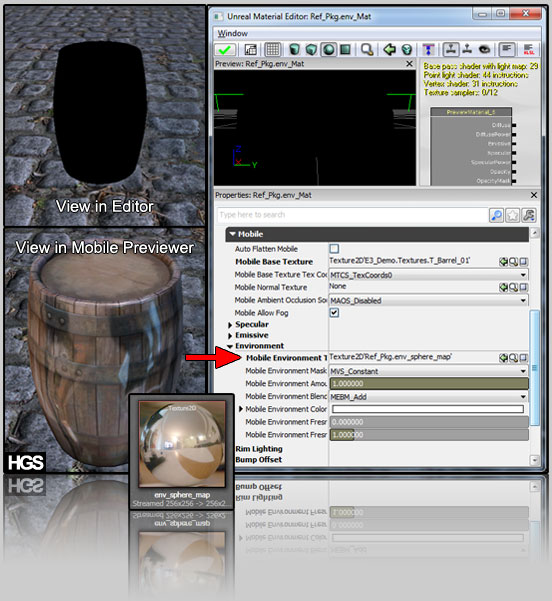Close the Preview panel

coord(409,64)
